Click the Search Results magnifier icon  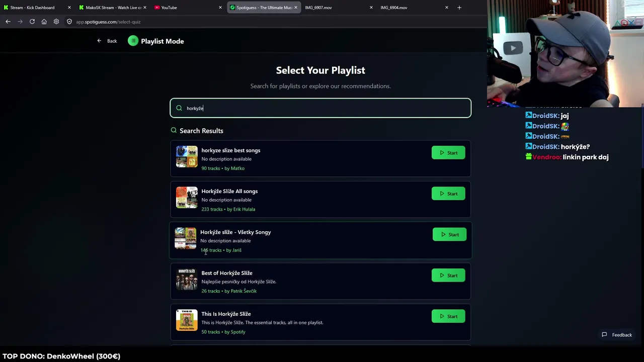pyautogui.click(x=174, y=130)
